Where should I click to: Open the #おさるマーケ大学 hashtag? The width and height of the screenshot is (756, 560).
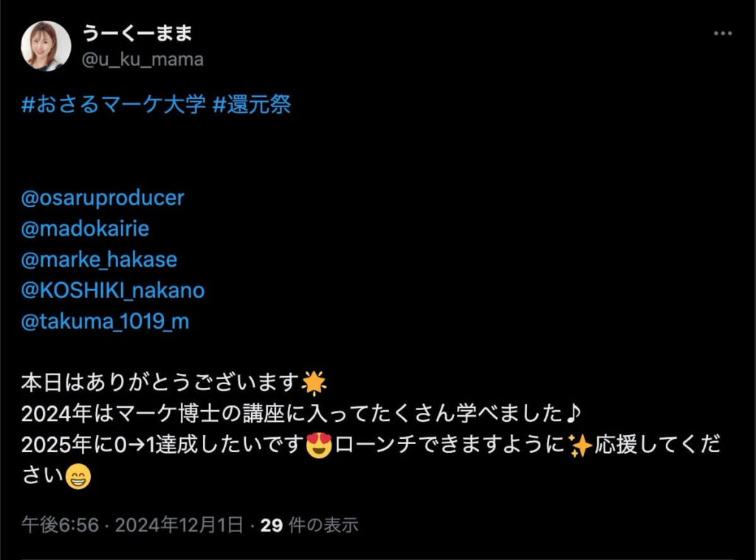click(x=113, y=103)
